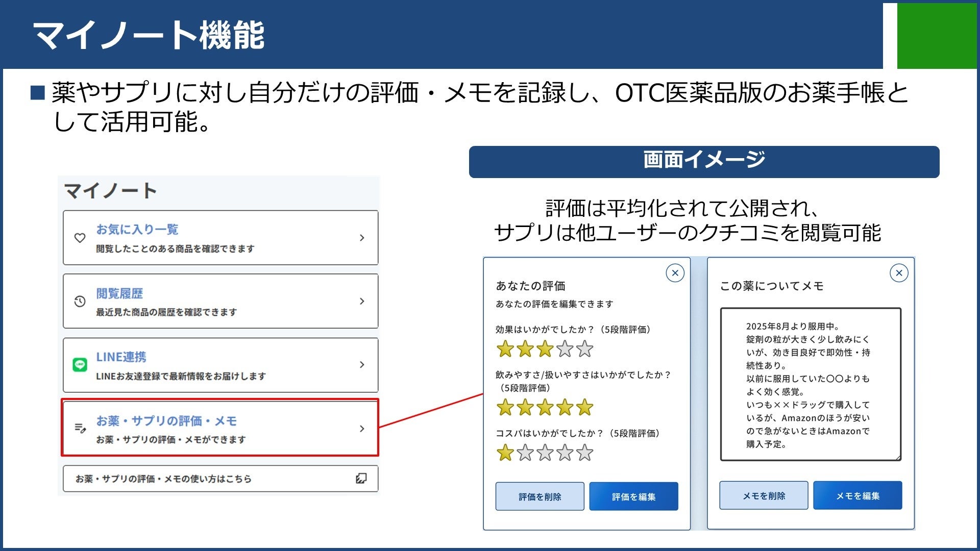Open LINE連携 using its right chevron
Viewport: 980px width, 551px height.
tap(362, 365)
